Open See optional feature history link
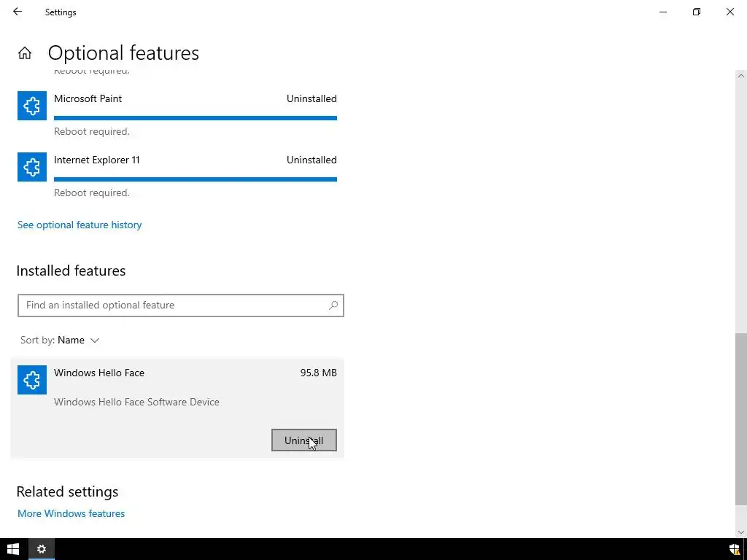Image resolution: width=747 pixels, height=560 pixels. (80, 225)
